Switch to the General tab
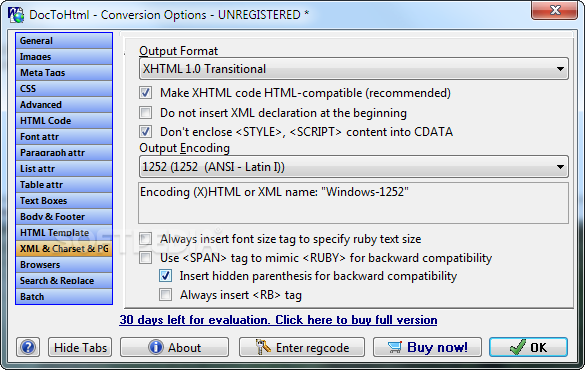Image resolution: width=585 pixels, height=370 pixels. [64, 41]
